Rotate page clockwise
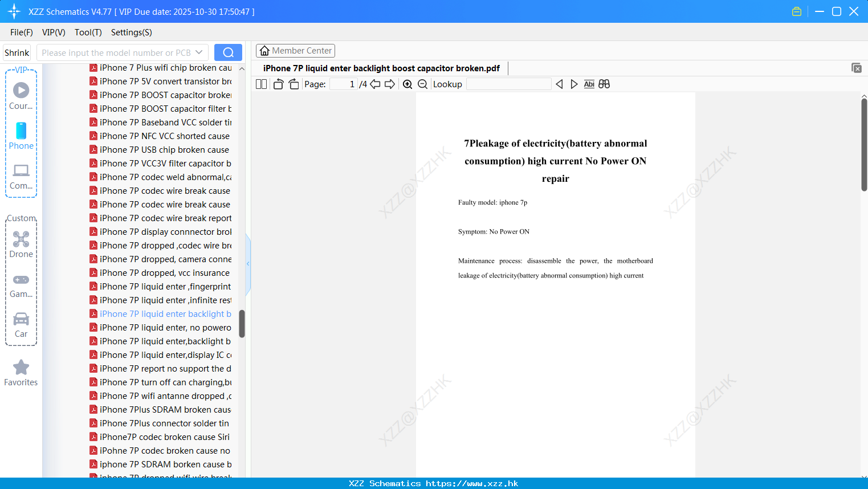This screenshot has height=489, width=868. [294, 84]
